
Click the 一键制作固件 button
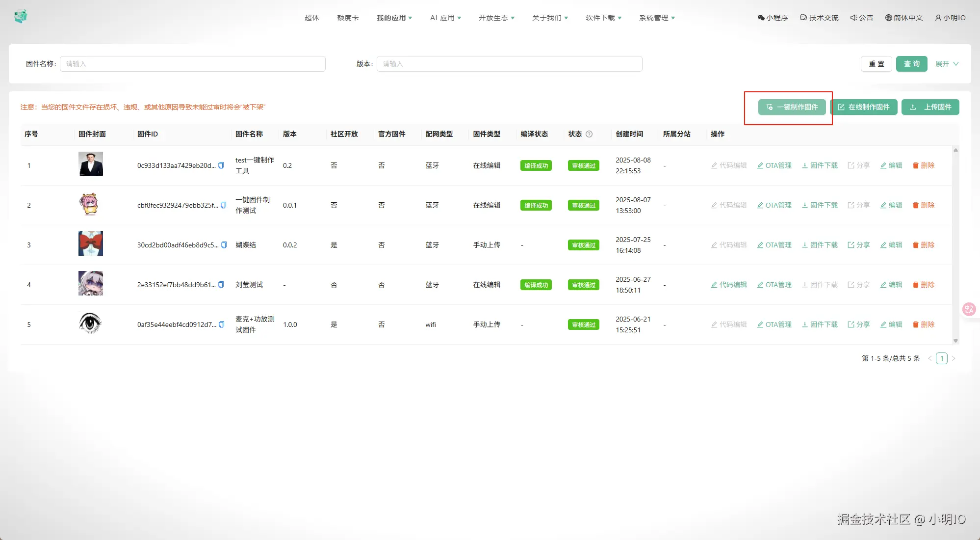pos(792,107)
